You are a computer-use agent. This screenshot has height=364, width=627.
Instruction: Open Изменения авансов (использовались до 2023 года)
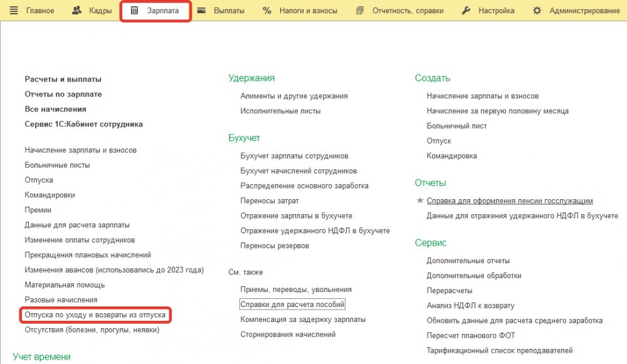tap(114, 270)
